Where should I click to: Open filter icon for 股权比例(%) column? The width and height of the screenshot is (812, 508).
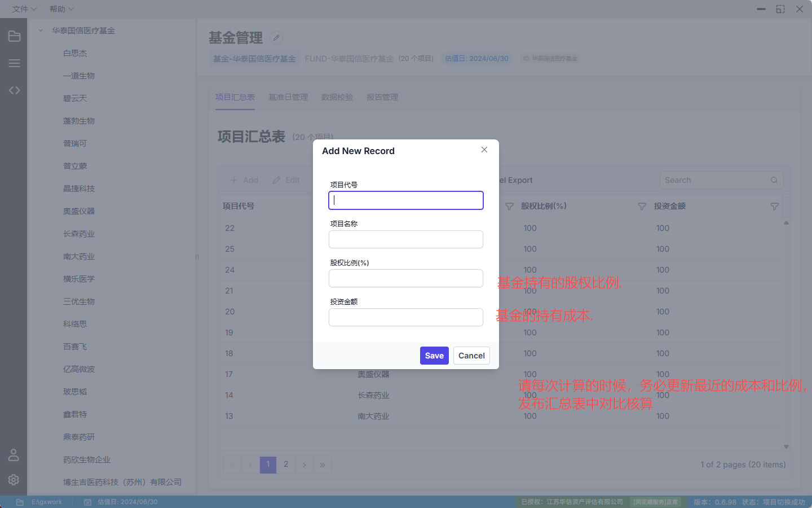[642, 207]
